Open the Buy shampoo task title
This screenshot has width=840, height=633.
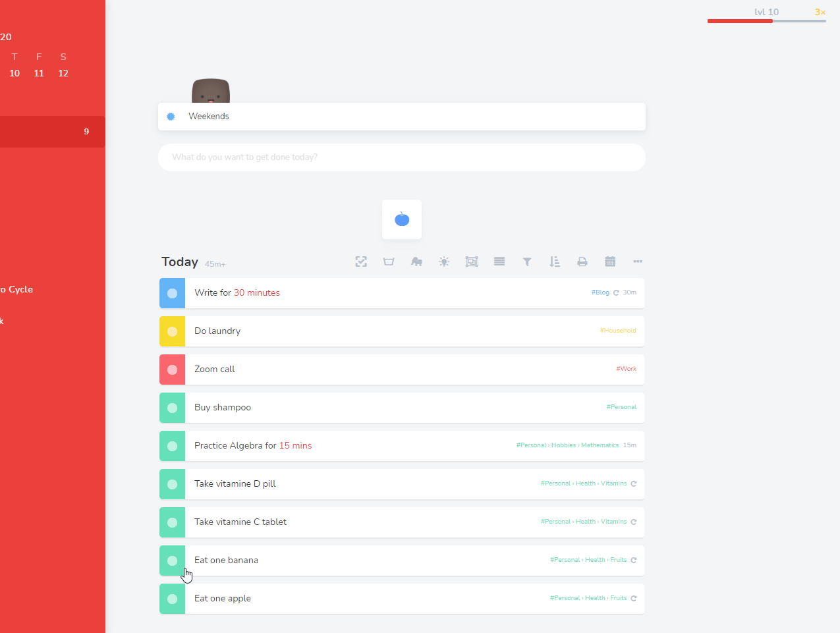[x=223, y=407]
